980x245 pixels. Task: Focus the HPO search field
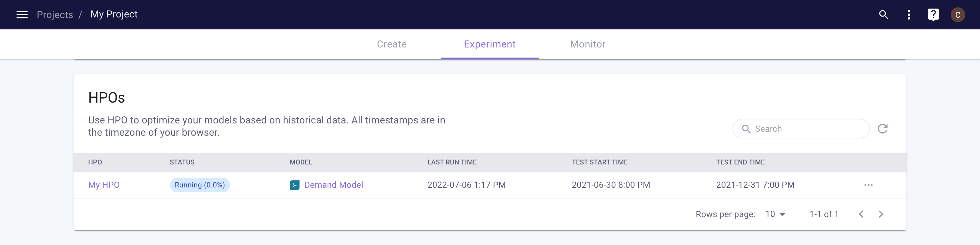pos(801,129)
